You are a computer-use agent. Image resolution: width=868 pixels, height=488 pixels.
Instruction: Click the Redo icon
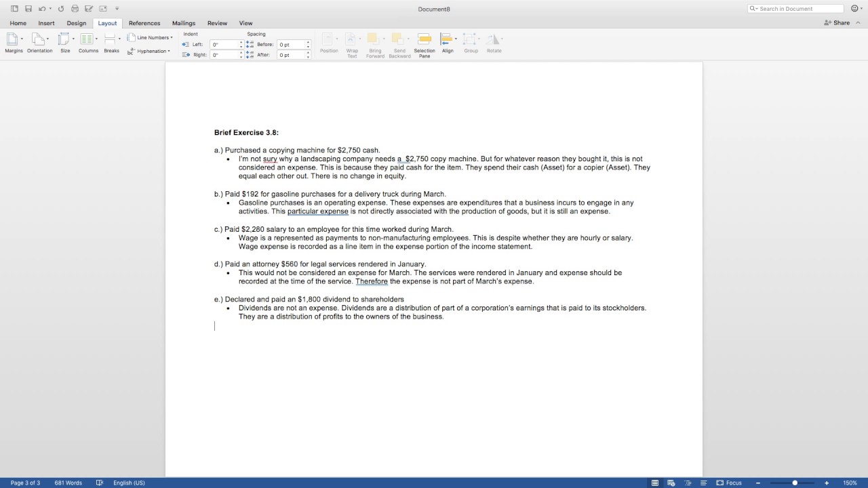pyautogui.click(x=61, y=9)
